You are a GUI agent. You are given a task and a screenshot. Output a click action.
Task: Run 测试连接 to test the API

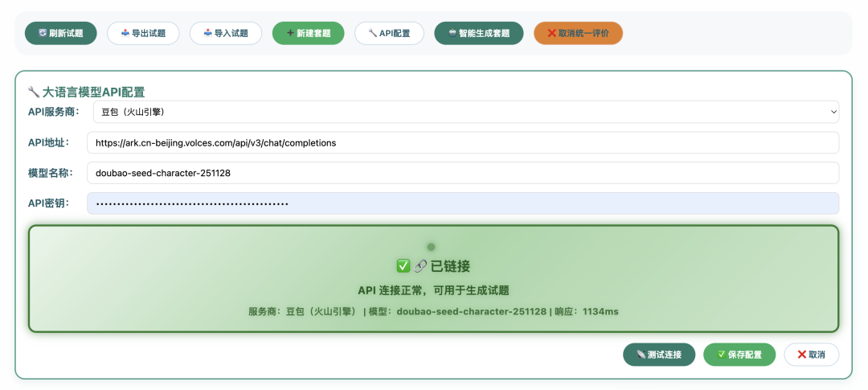(659, 355)
